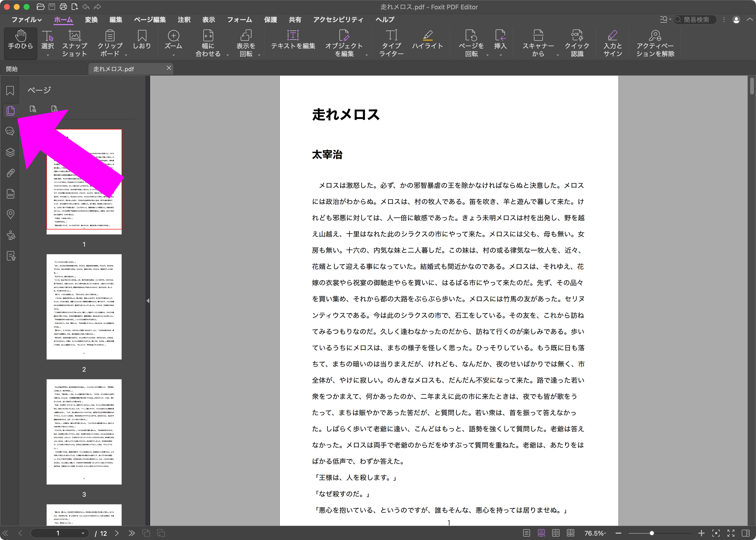Screen dimensions: 756x540
Task: Open Edit Object (オブジェクトを編集)
Action: pos(344,43)
